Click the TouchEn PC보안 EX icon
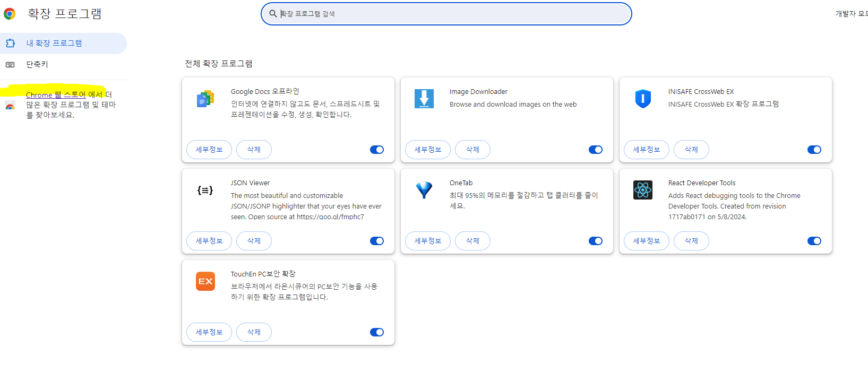The width and height of the screenshot is (868, 372). (205, 281)
